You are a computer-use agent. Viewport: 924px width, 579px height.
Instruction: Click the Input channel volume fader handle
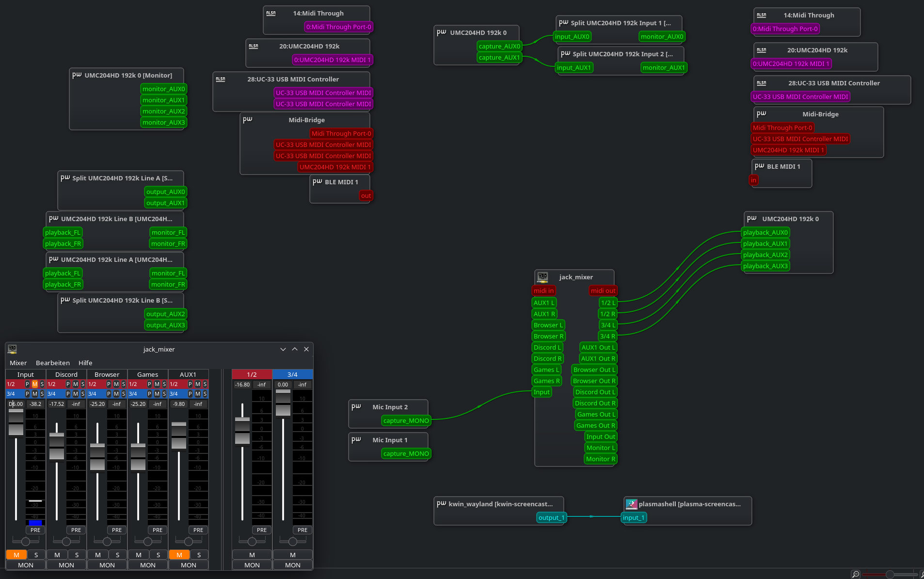click(16, 422)
